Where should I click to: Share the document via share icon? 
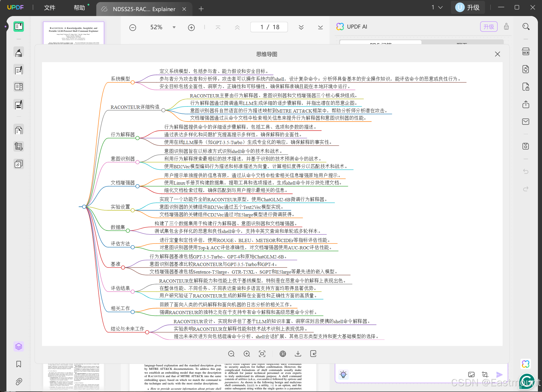(x=526, y=104)
